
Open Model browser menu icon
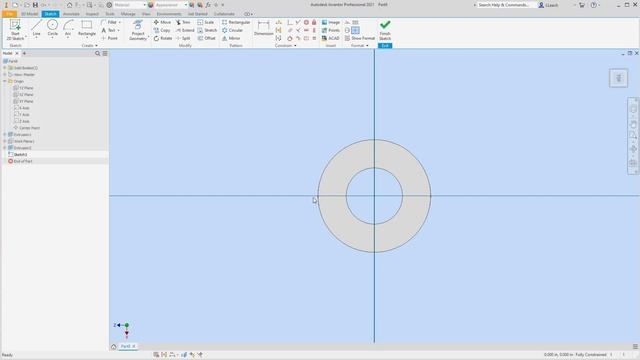point(105,53)
